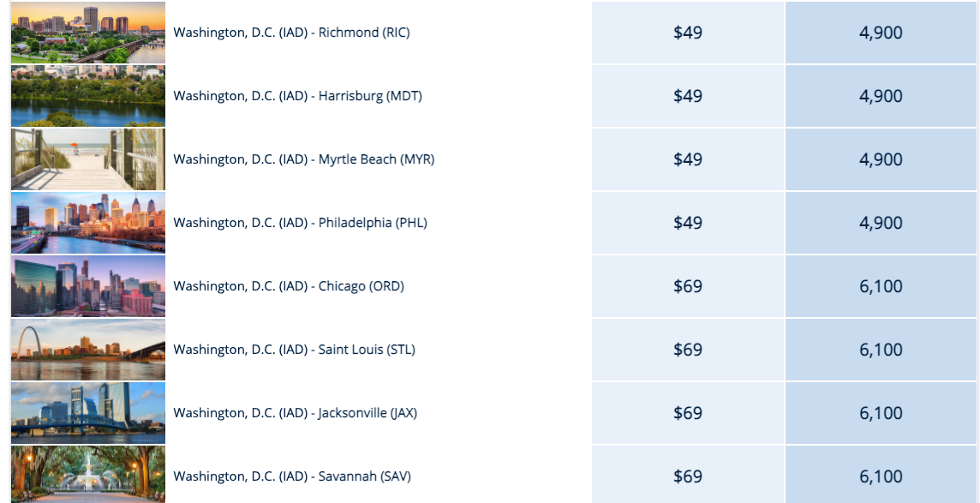Open the Harrisburg riverfront thumbnail
980x503 pixels.
click(87, 96)
